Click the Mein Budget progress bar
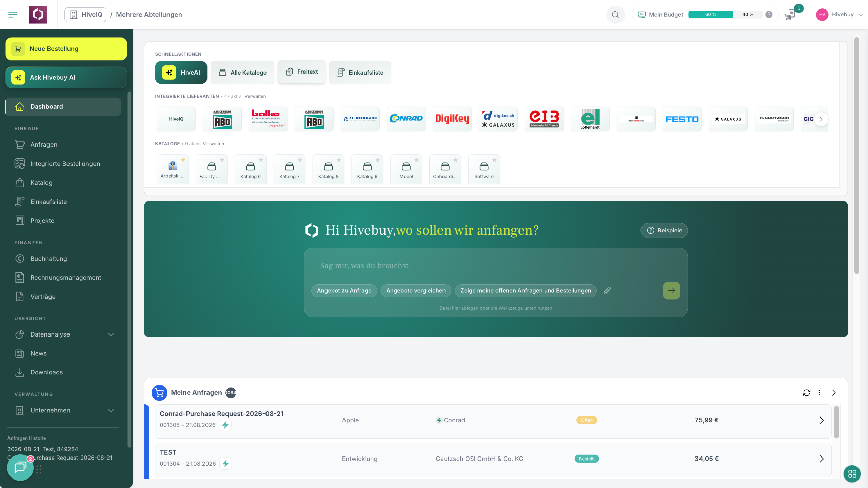The width and height of the screenshot is (868, 488). [725, 15]
